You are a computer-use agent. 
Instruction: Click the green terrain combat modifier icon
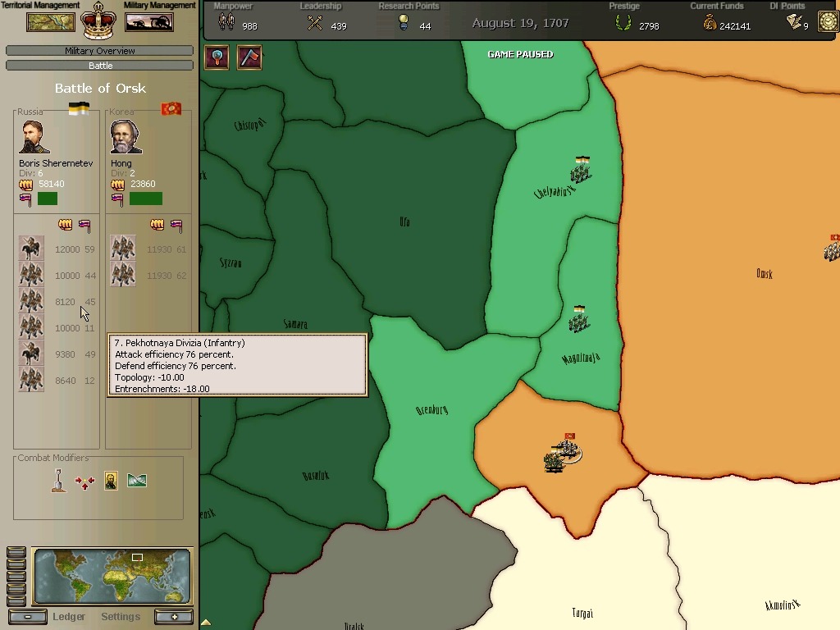pyautogui.click(x=137, y=481)
